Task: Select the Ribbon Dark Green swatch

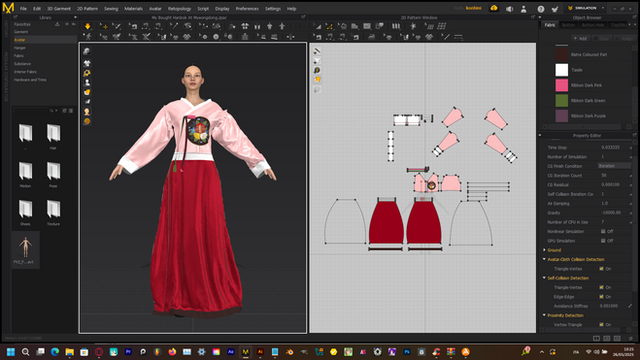Action: click(x=562, y=100)
